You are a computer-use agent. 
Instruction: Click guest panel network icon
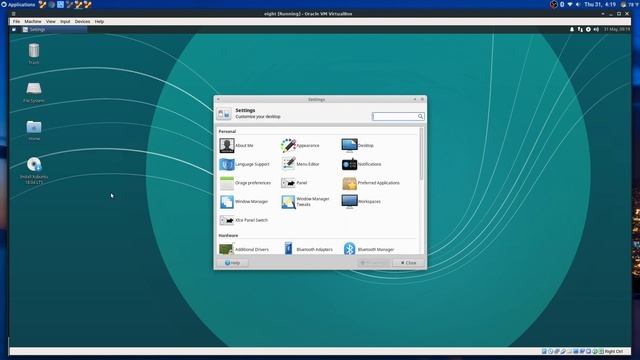coord(580,29)
